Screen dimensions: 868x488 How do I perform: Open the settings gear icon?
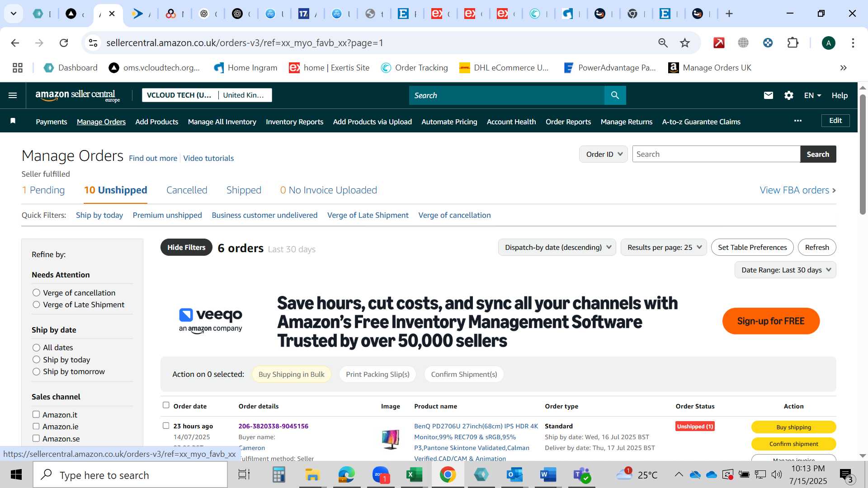click(x=788, y=95)
